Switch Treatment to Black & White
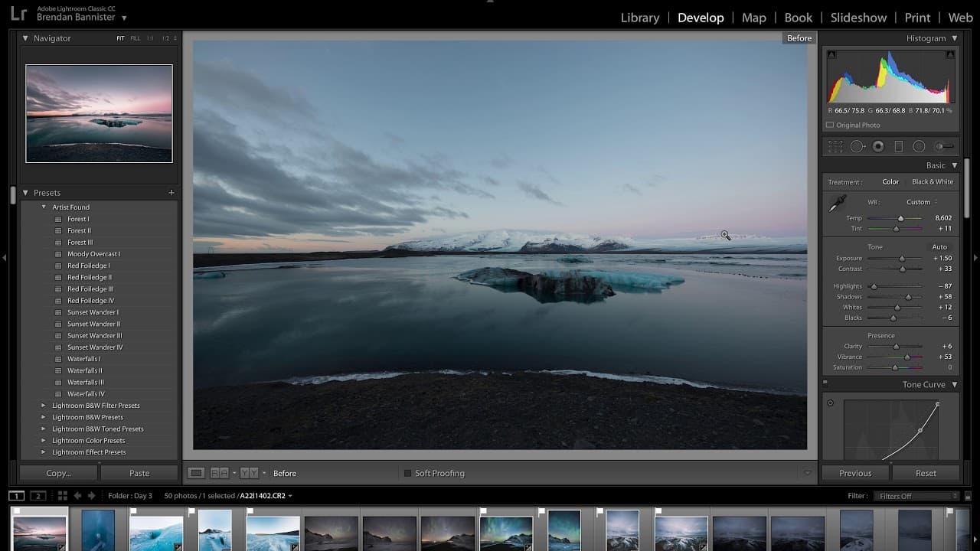980x551 pixels. point(933,181)
